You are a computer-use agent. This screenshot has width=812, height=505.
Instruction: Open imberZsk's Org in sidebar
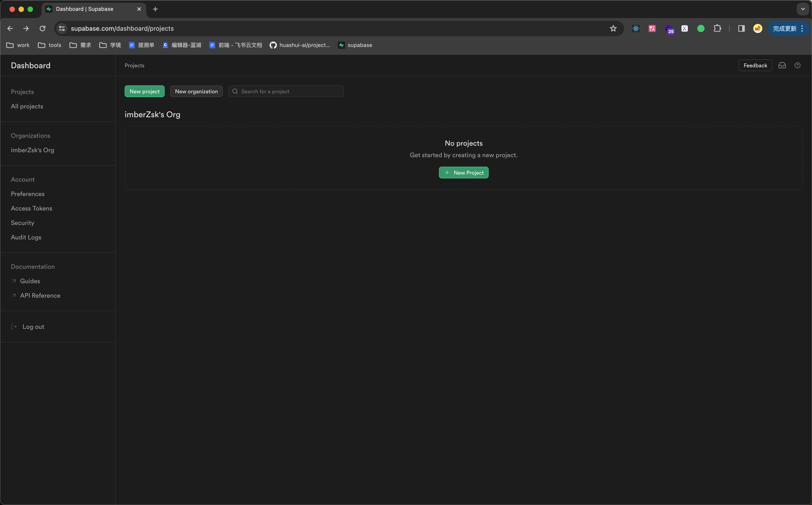coord(32,150)
